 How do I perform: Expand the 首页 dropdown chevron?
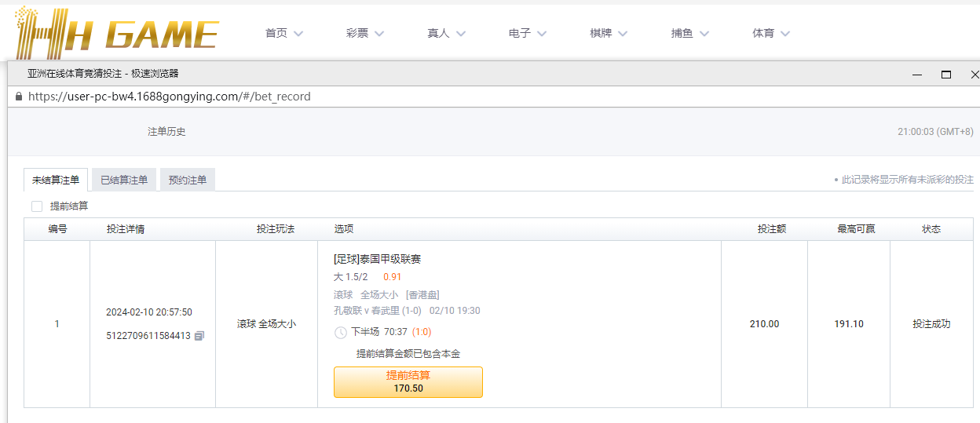(298, 34)
